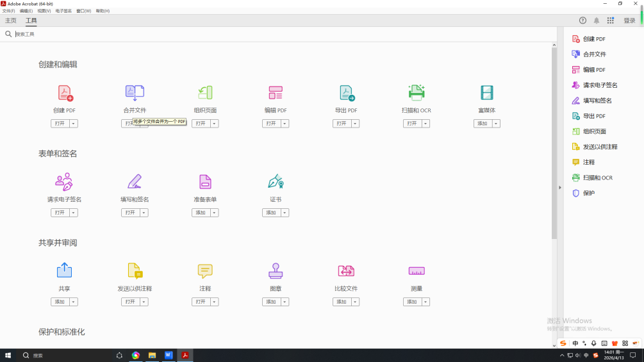Click the 富媒体 film icon
Image resolution: width=644 pixels, height=362 pixels.
coord(487,93)
